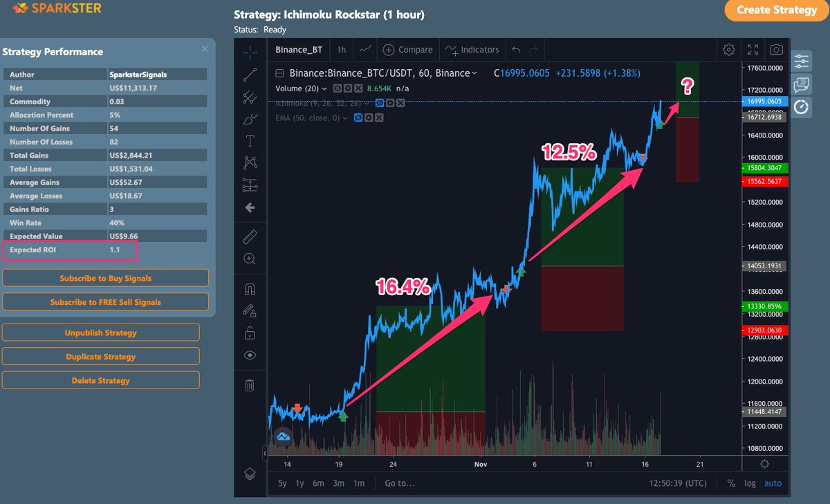Image resolution: width=830 pixels, height=504 pixels.
Task: Open EMA indicator settings gear
Action: point(369,118)
